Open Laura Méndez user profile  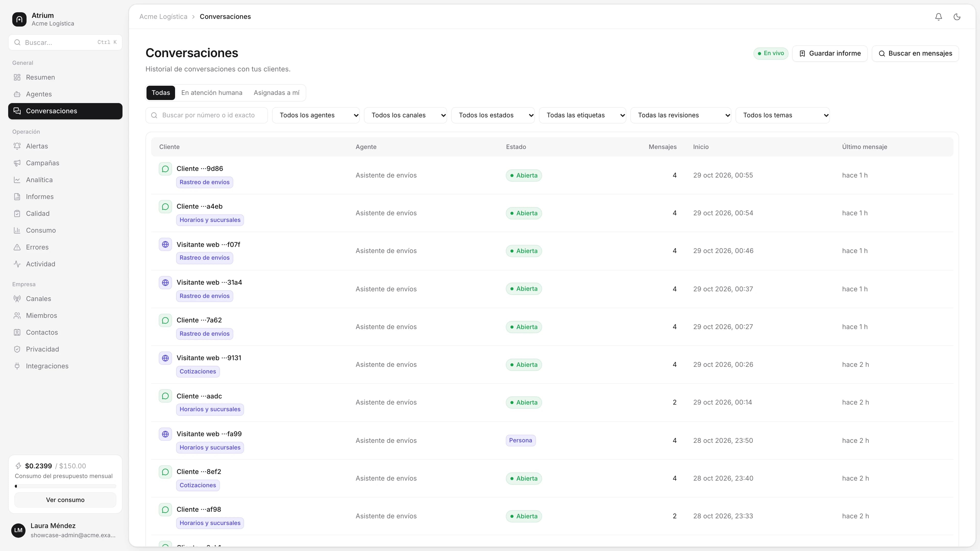(x=65, y=531)
